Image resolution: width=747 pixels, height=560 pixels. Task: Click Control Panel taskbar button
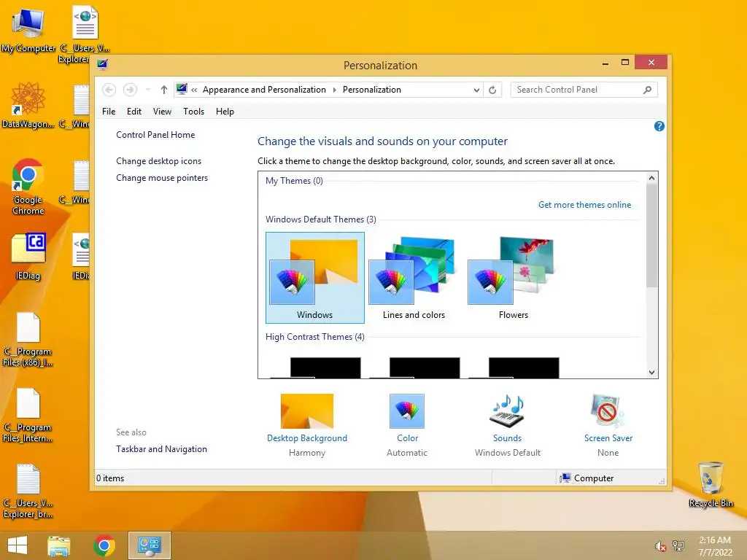point(149,545)
